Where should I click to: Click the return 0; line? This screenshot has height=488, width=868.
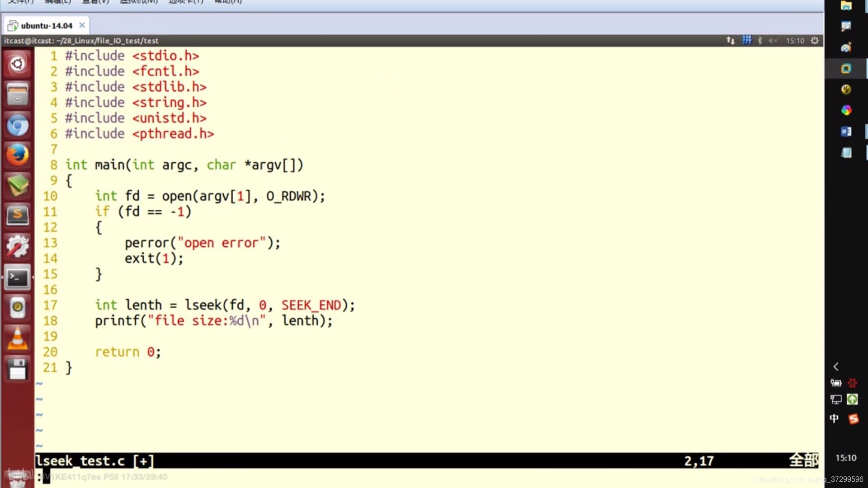coord(128,352)
